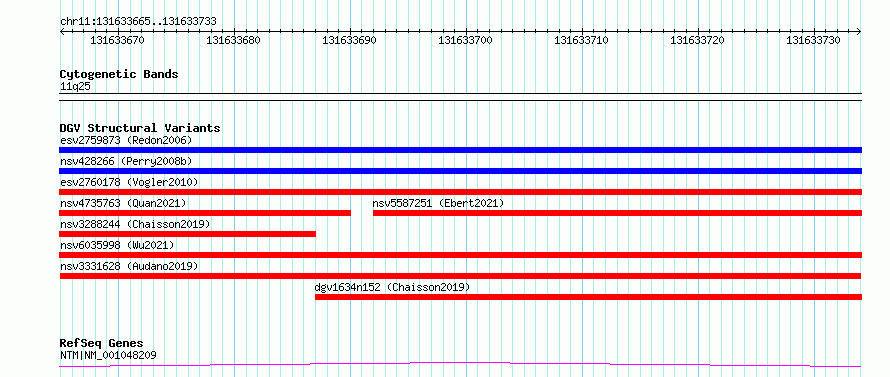Select the blue bar under nsv428266
Screen dimensions: 890x377
click(x=460, y=171)
